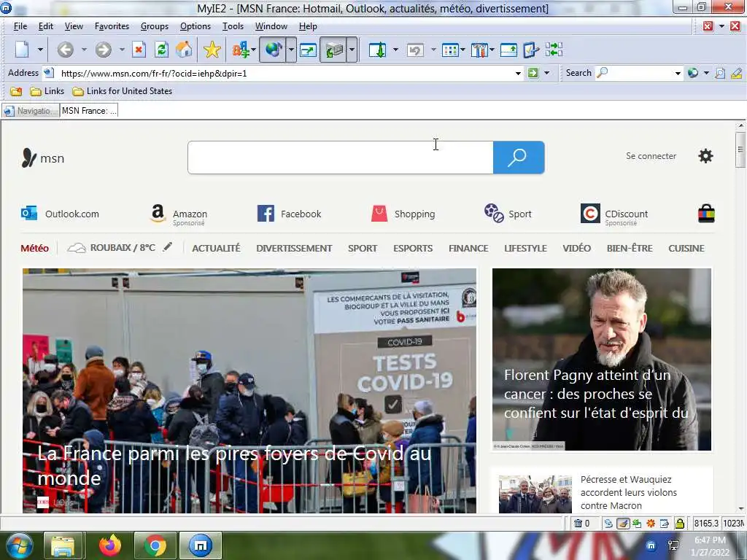This screenshot has width=747, height=560.
Task: Click the yellow highlighter pen icon
Action: point(737,73)
